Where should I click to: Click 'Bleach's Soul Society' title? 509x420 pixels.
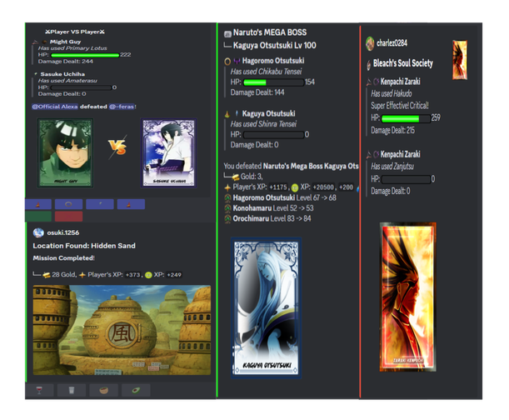[x=403, y=63]
